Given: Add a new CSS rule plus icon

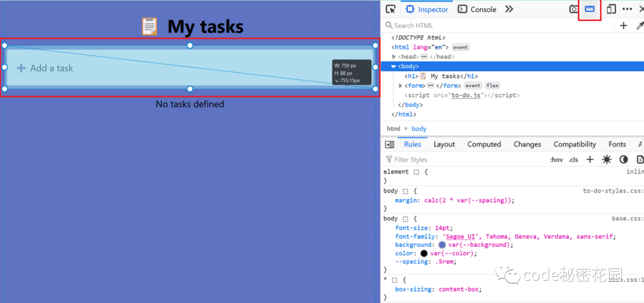Looking at the screenshot, I should pos(590,159).
